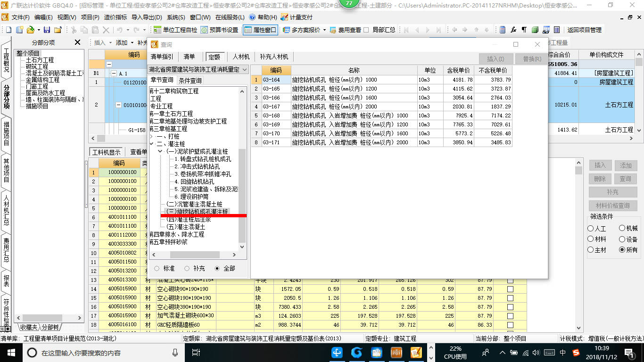The image size is (644, 362).
Task: Toggle the 属性窗口 property window button
Action: (260, 30)
